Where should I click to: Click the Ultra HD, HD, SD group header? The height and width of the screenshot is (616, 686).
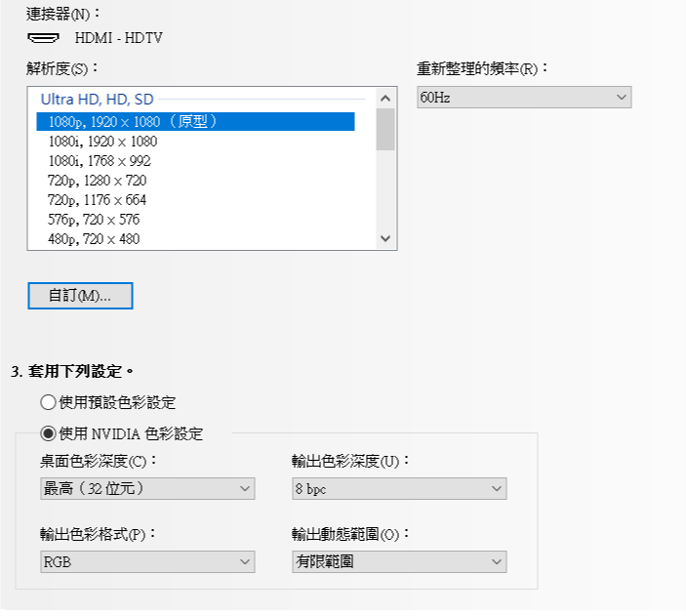pyautogui.click(x=98, y=100)
